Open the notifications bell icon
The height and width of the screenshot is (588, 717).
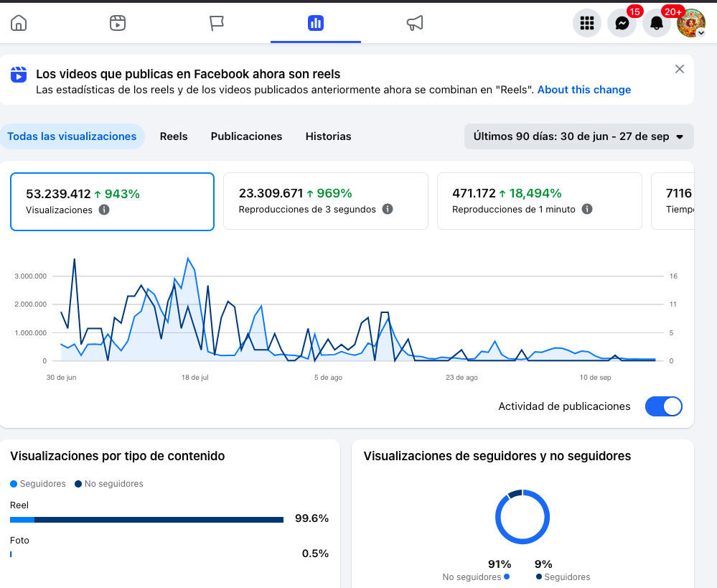pos(657,23)
